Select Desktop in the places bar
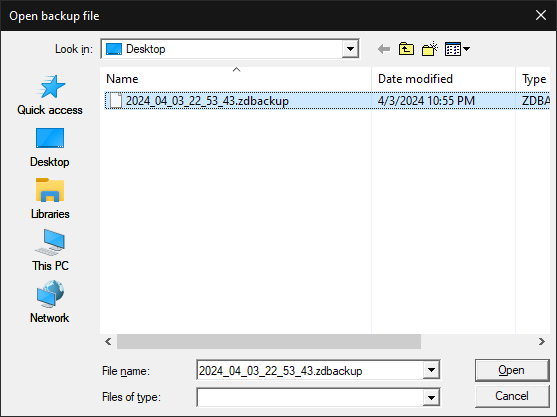This screenshot has height=417, width=557. pos(50,147)
